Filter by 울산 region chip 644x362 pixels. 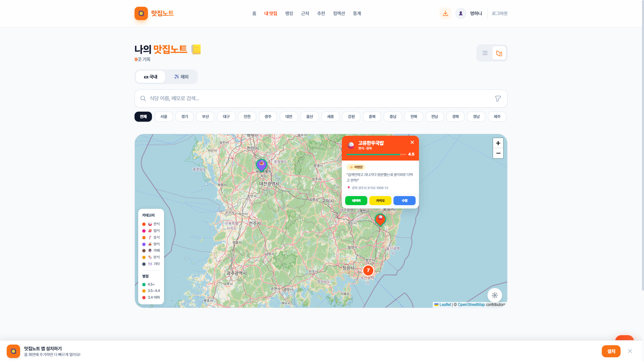[x=310, y=117]
